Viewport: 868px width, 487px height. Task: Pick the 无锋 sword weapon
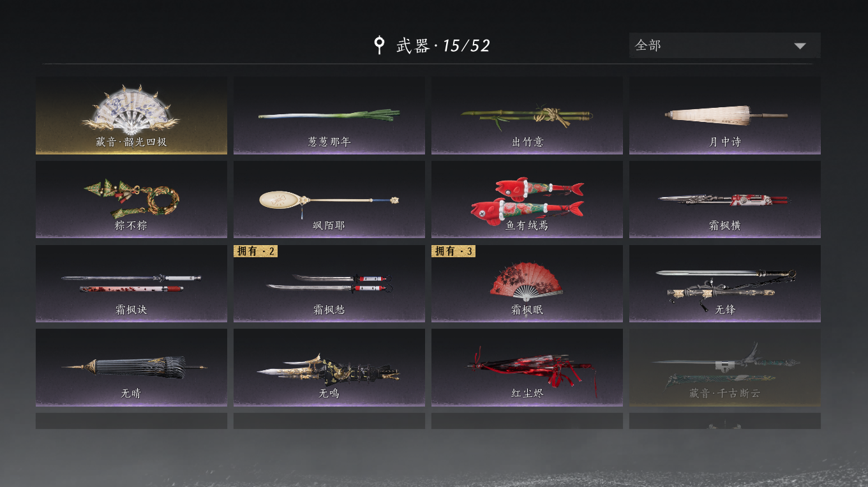pyautogui.click(x=725, y=283)
